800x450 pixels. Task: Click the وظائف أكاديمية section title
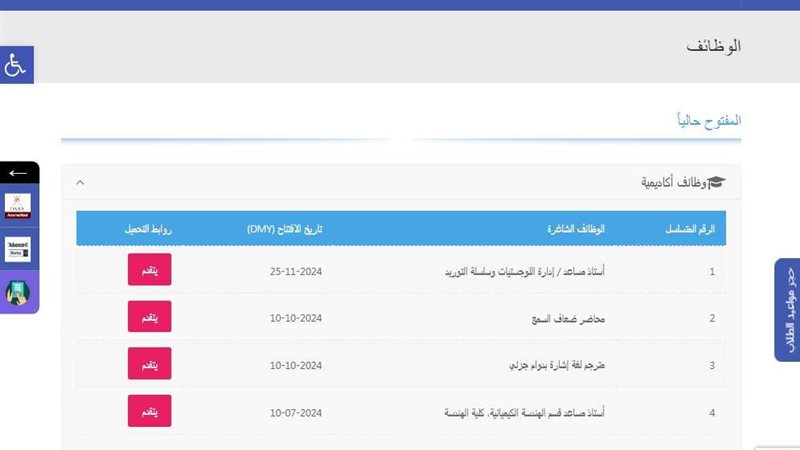tap(673, 182)
